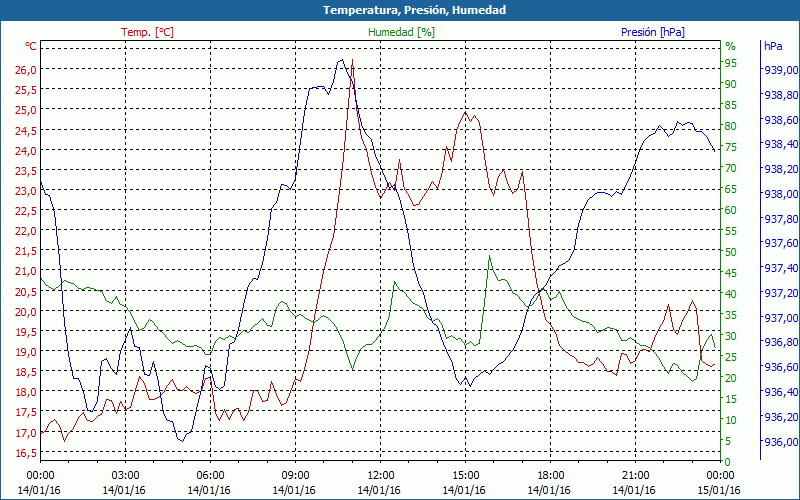The height and width of the screenshot is (500, 800).
Task: Click the 0 humidity axis value
Action: tap(728, 462)
